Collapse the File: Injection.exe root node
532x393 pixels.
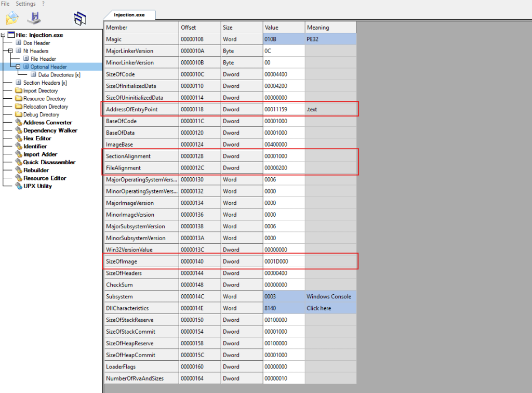3,35
